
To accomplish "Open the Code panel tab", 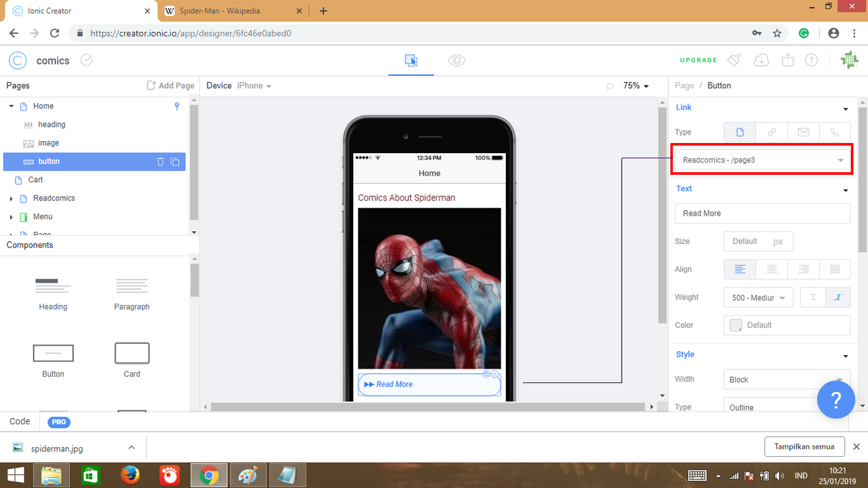I will 20,421.
